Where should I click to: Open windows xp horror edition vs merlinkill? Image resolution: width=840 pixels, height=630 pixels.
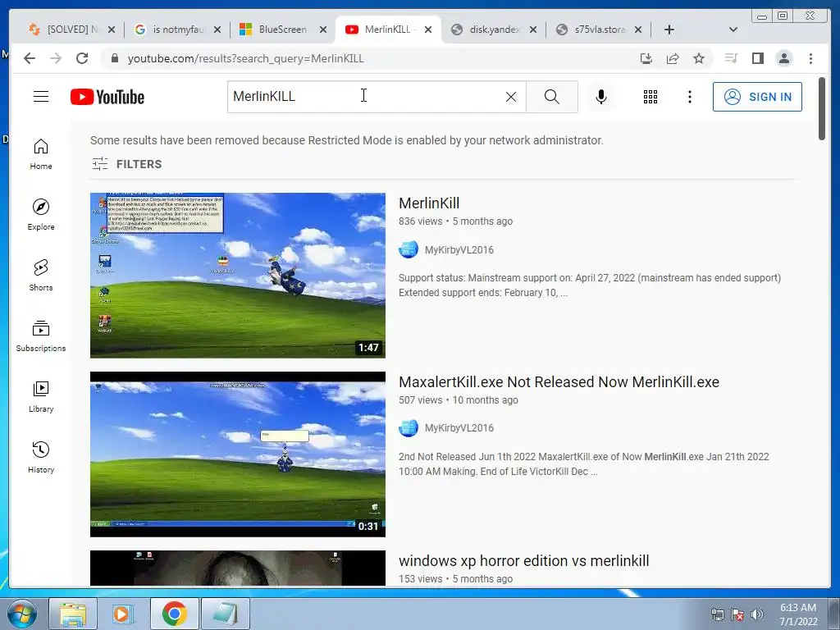(x=524, y=561)
